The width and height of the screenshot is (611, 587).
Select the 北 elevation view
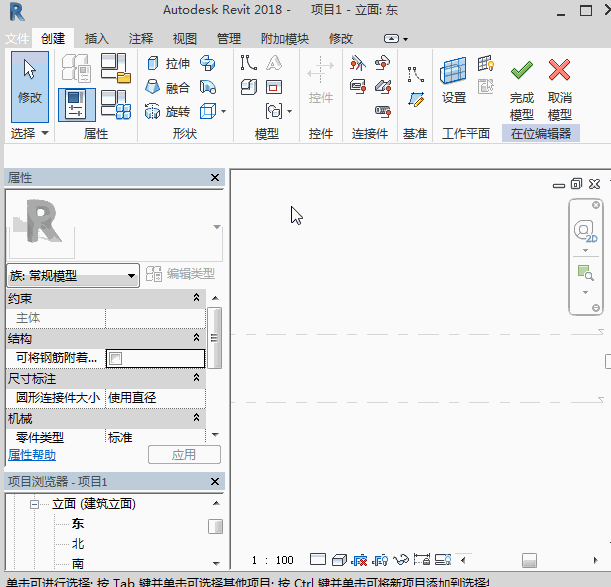[78, 543]
